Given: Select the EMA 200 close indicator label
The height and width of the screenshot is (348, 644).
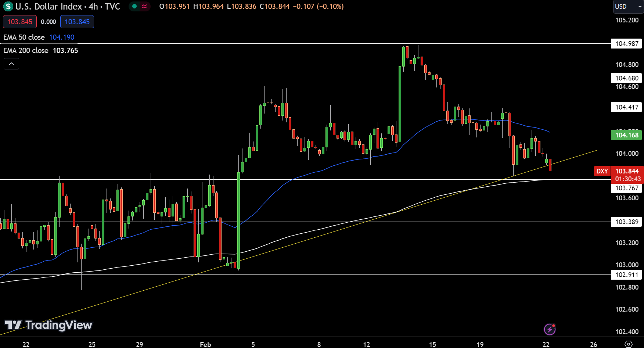Looking at the screenshot, I should (x=26, y=50).
